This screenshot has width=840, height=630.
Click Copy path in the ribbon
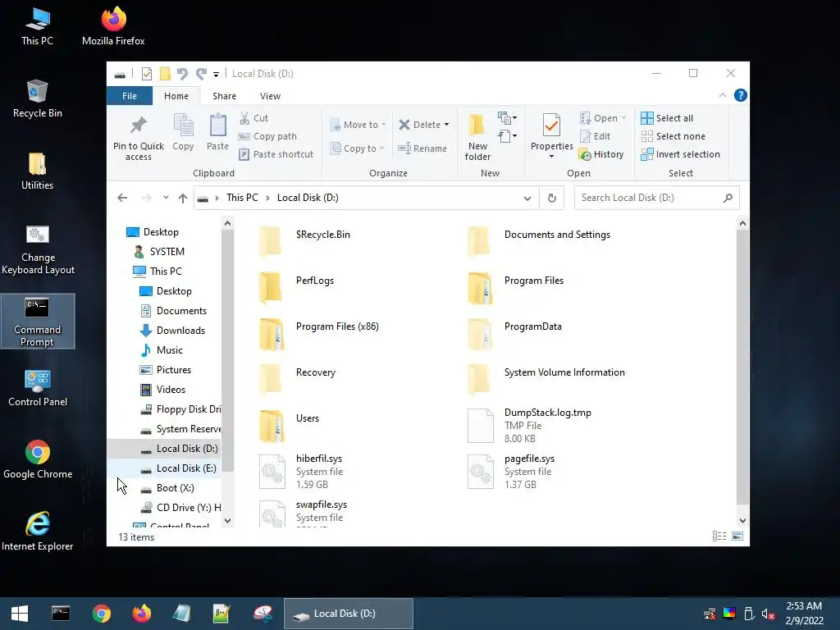pos(268,137)
